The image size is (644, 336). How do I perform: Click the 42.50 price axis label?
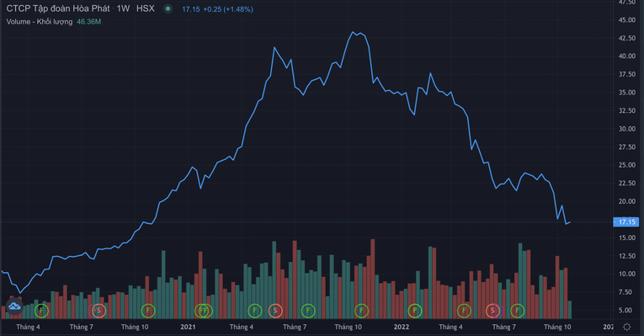coord(627,38)
